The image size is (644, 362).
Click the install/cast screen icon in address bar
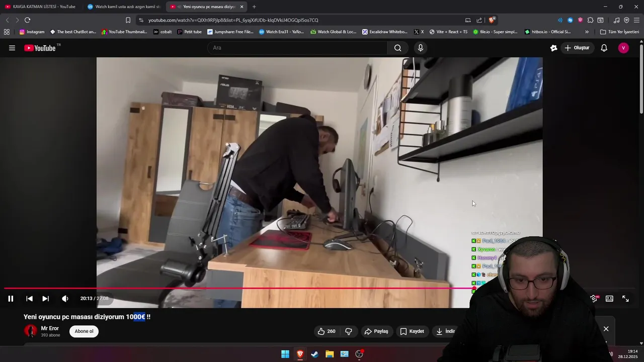468,20
